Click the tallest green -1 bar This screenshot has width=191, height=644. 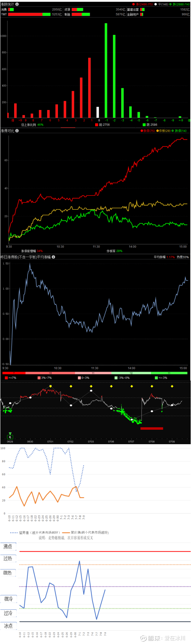pos(106,70)
